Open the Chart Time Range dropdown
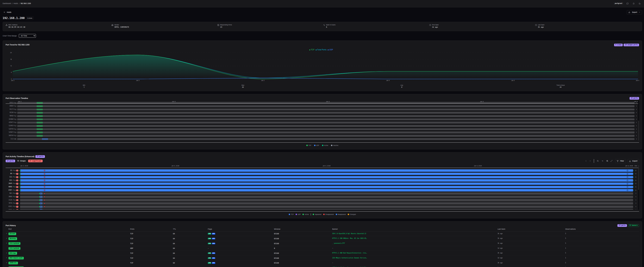 27,36
